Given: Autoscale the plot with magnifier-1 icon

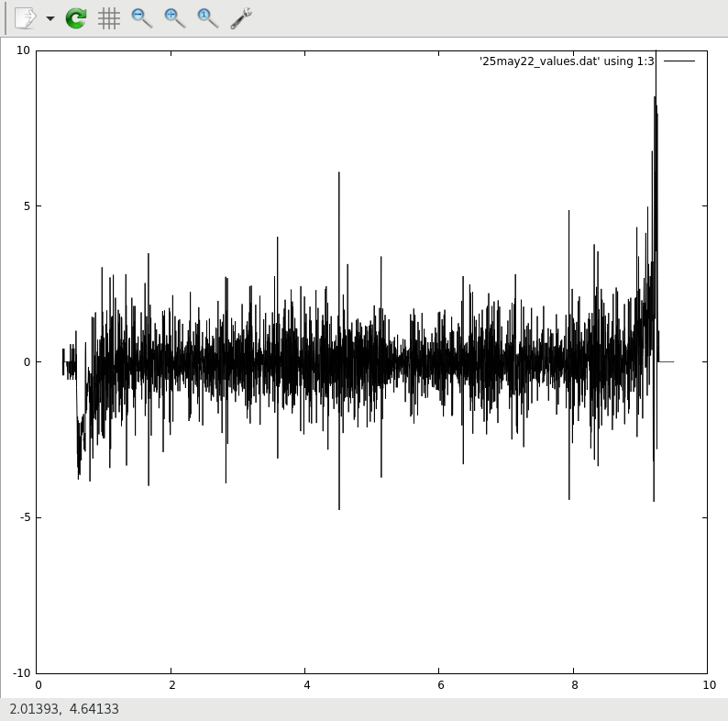Looking at the screenshot, I should pos(207,18).
